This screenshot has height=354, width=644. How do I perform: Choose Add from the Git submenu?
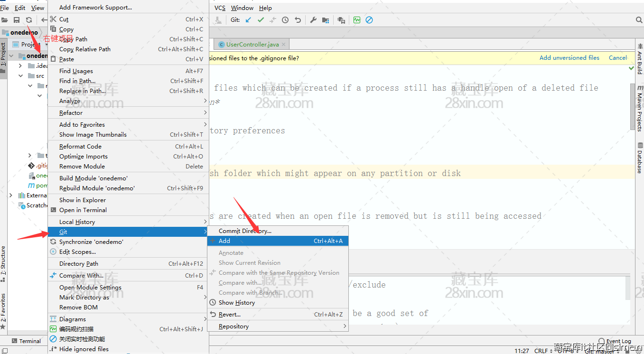coord(224,241)
